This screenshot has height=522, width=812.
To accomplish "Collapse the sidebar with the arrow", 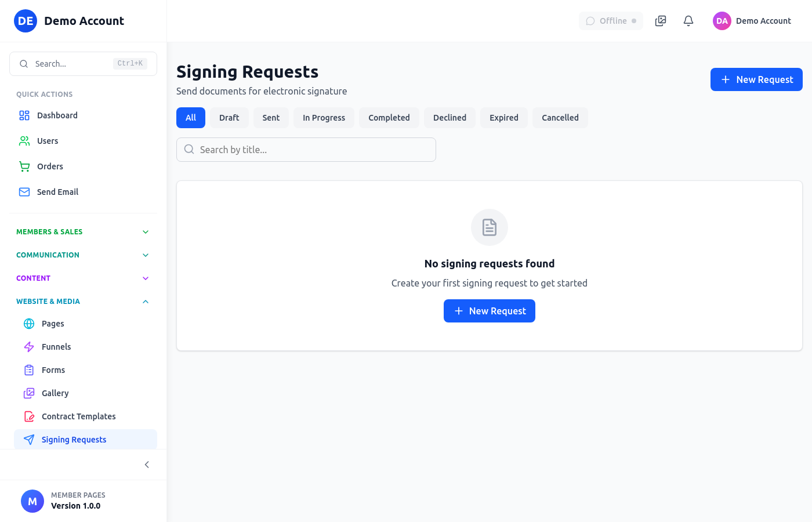I will click(x=147, y=465).
